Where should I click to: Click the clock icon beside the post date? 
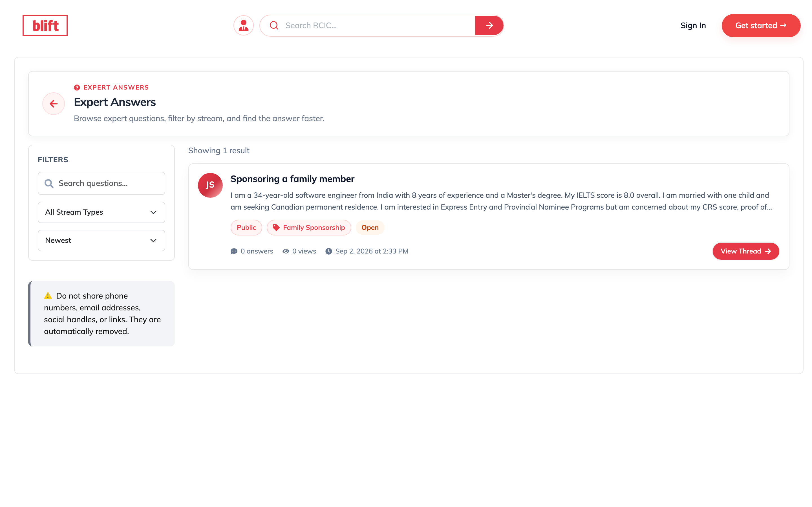click(329, 251)
